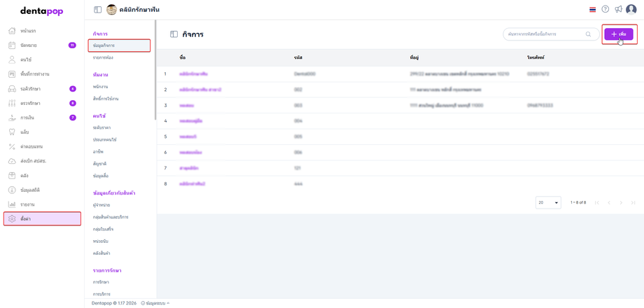This screenshot has width=644, height=308.
Task: Select การรักษา in settings menu
Action: click(101, 281)
